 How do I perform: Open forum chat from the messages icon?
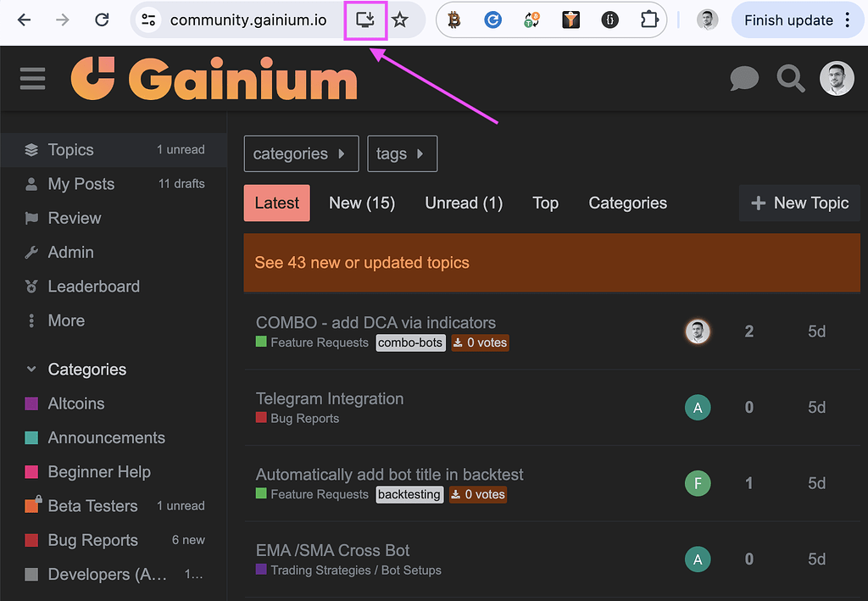point(743,79)
